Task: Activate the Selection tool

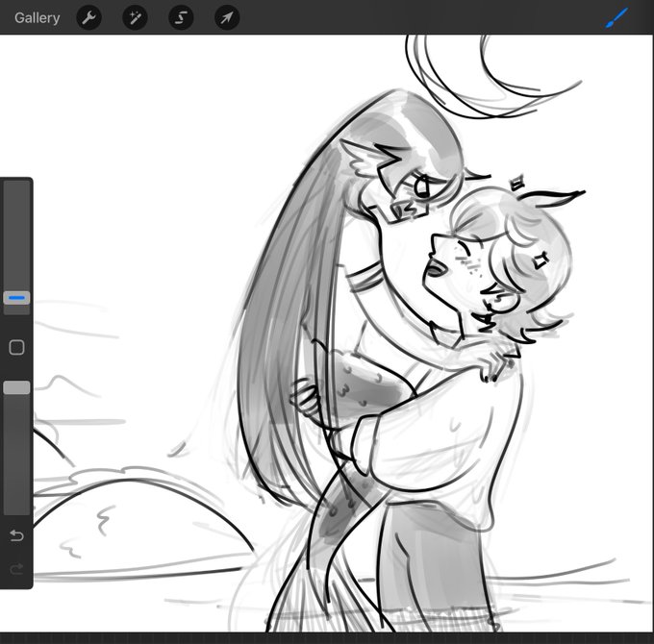Action: coord(181,18)
